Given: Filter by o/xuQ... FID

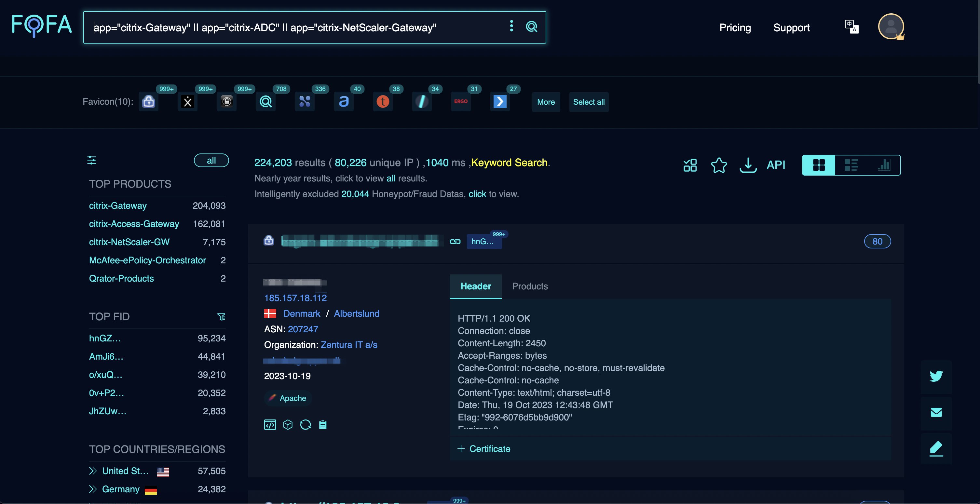Looking at the screenshot, I should 105,375.
